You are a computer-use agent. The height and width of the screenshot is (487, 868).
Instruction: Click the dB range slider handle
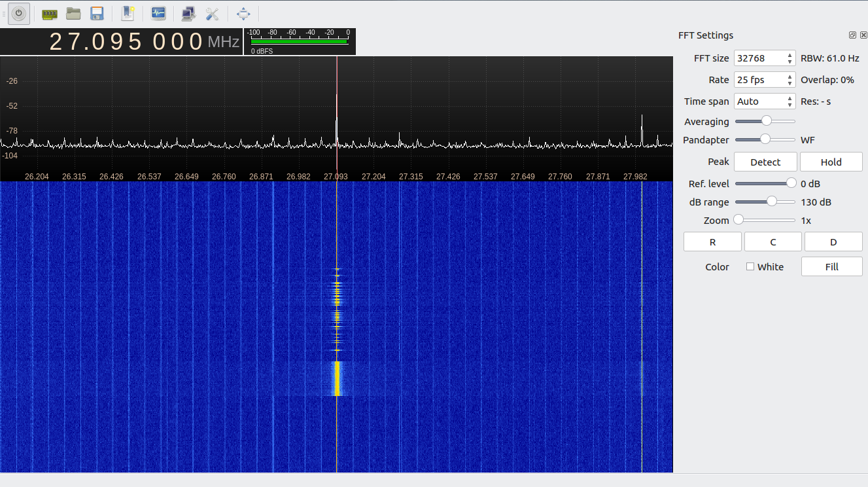pyautogui.click(x=772, y=202)
